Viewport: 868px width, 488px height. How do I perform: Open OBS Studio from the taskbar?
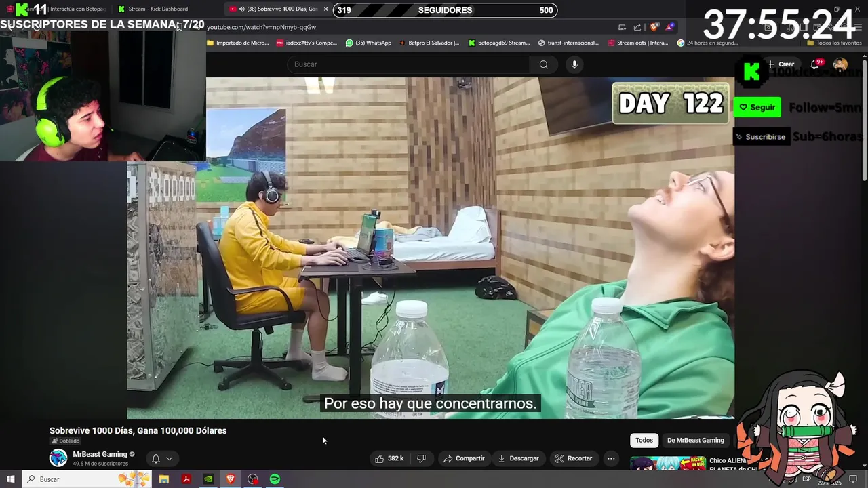253,479
